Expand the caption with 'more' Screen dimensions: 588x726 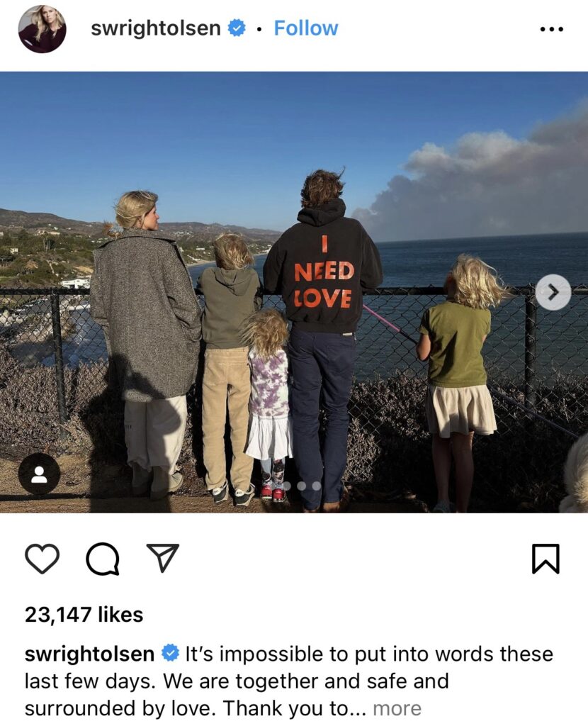coord(397,709)
